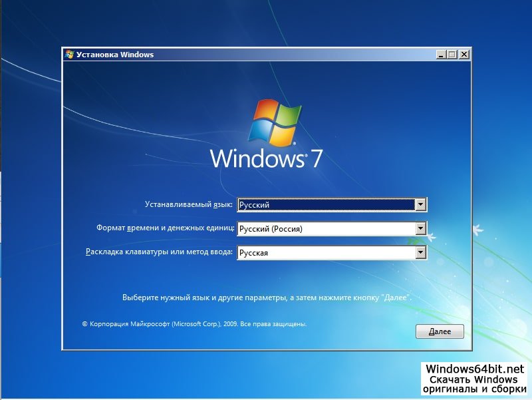Viewport: 532px width, 400px height.
Task: Select the highlighted Русский language field
Action: point(325,205)
